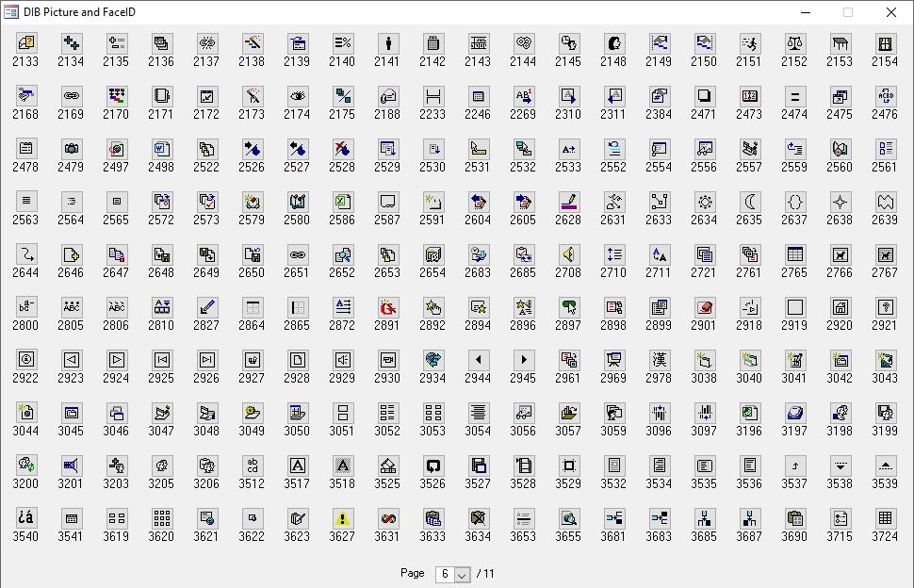Click the new document plus icon 2646
This screenshot has width=914, height=588.
(71, 254)
